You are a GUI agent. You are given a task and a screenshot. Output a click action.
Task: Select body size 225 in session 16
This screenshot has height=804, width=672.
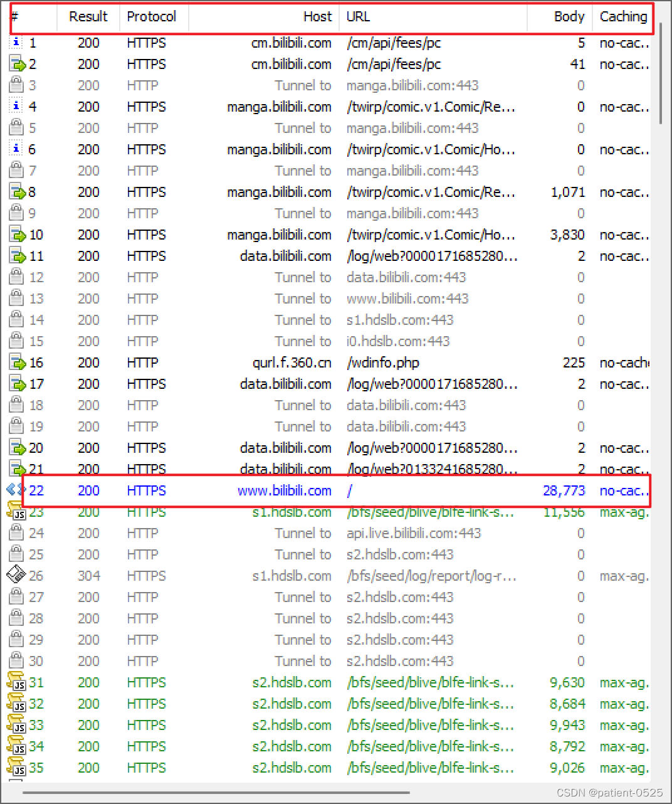[574, 362]
